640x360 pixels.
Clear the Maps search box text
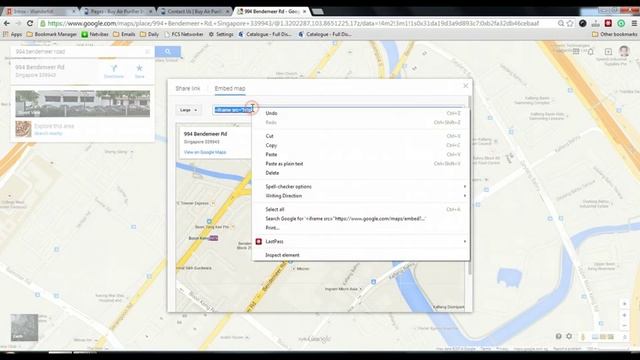147,51
